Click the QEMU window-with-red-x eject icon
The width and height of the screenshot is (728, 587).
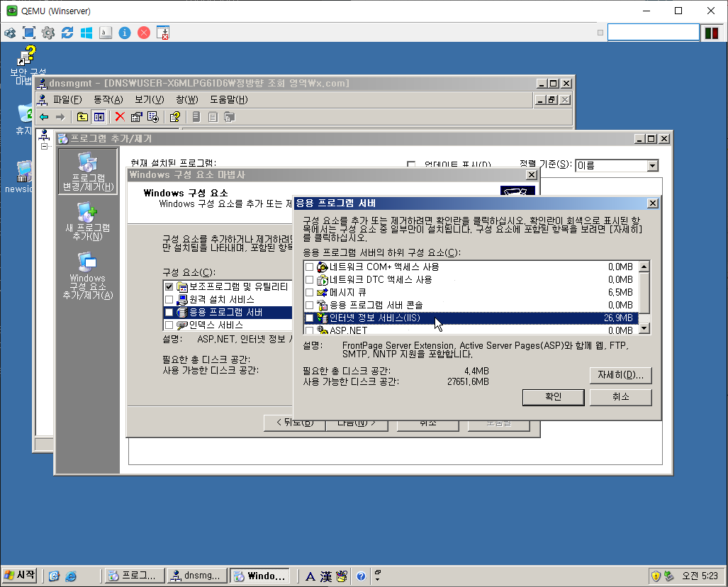pyautogui.click(x=163, y=33)
